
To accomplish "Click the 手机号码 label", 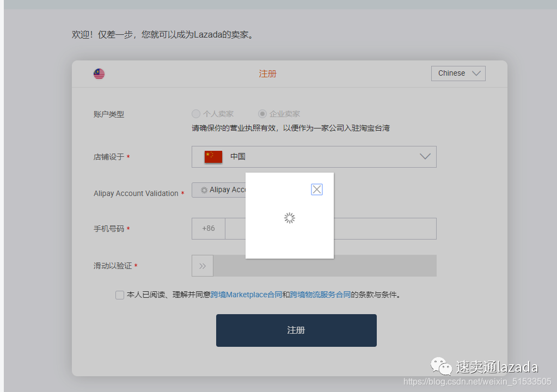I will (109, 229).
